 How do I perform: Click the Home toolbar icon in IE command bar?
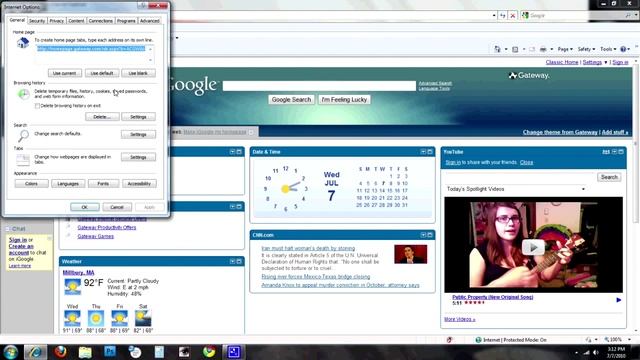coord(497,49)
